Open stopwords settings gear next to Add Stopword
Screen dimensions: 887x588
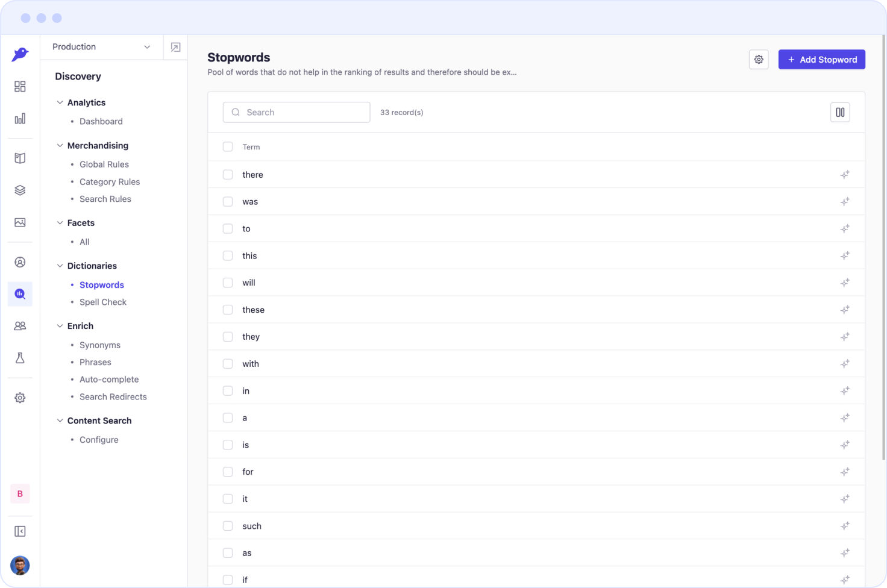pos(759,60)
